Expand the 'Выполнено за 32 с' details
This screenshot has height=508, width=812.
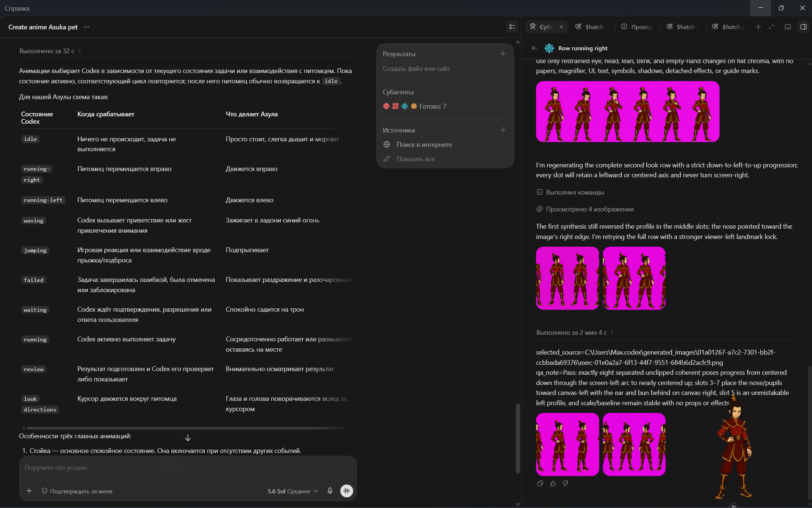pos(50,51)
